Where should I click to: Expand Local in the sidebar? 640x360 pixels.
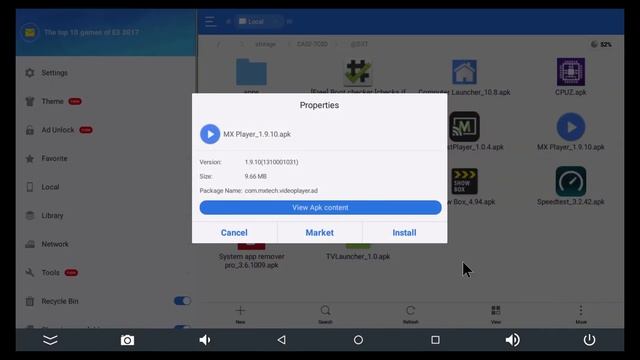point(50,187)
